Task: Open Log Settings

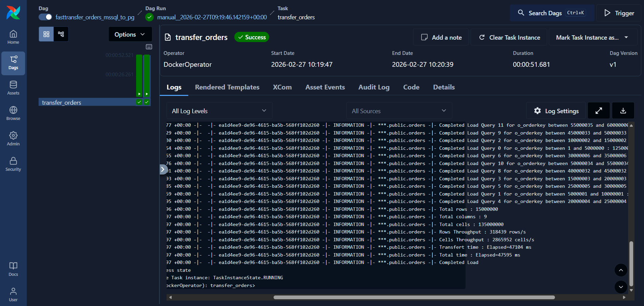Action: click(x=556, y=110)
